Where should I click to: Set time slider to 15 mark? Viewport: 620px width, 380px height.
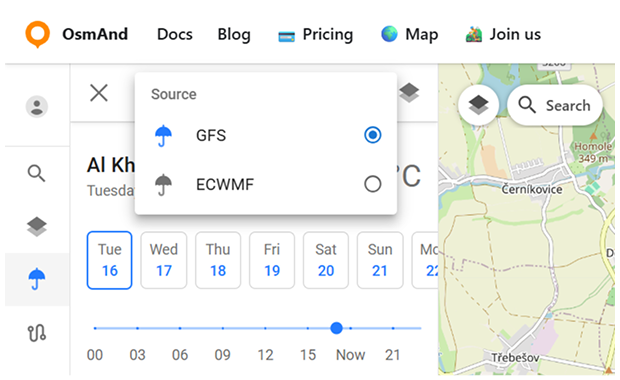tap(308, 328)
